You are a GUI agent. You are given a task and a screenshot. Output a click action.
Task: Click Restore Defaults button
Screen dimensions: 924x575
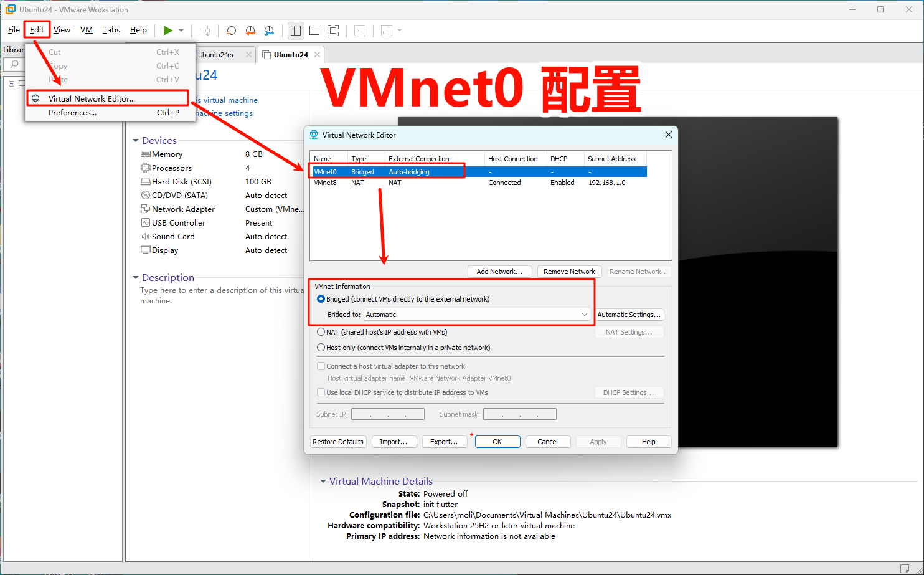pos(338,442)
